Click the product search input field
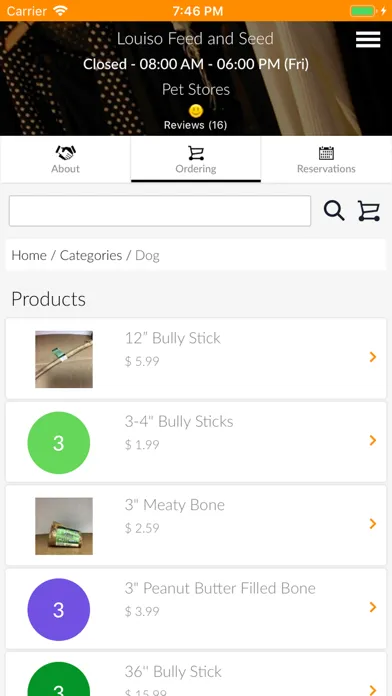Screen dimensions: 392x696 pos(160,211)
